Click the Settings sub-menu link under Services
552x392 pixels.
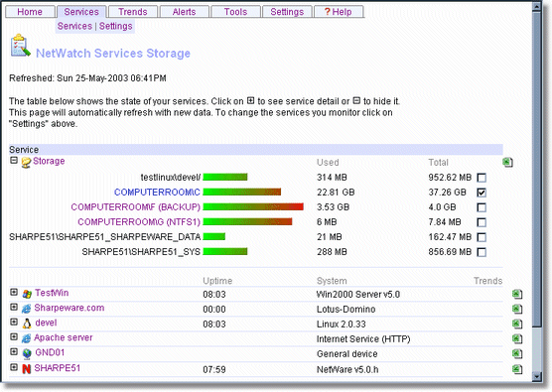(116, 26)
